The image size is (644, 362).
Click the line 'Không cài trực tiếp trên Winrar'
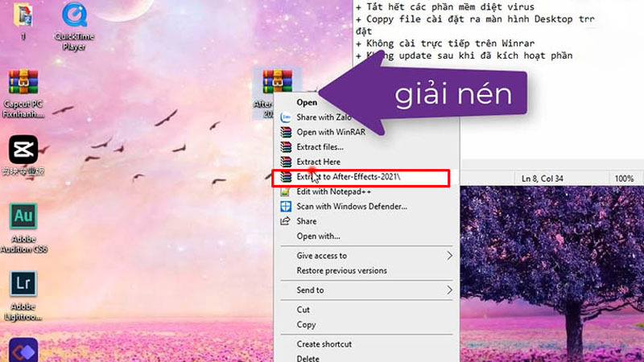pos(445,43)
